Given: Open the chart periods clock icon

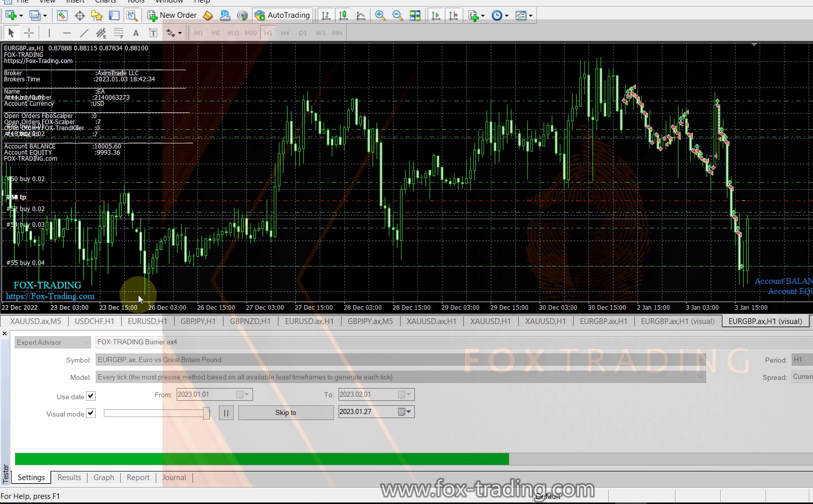Looking at the screenshot, I should [497, 15].
